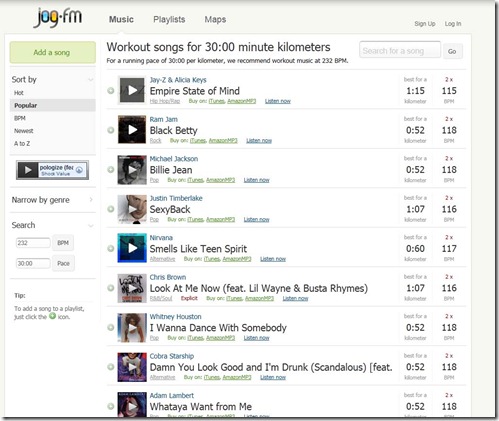Play Look At Me Now thumbnail

pyautogui.click(x=132, y=288)
